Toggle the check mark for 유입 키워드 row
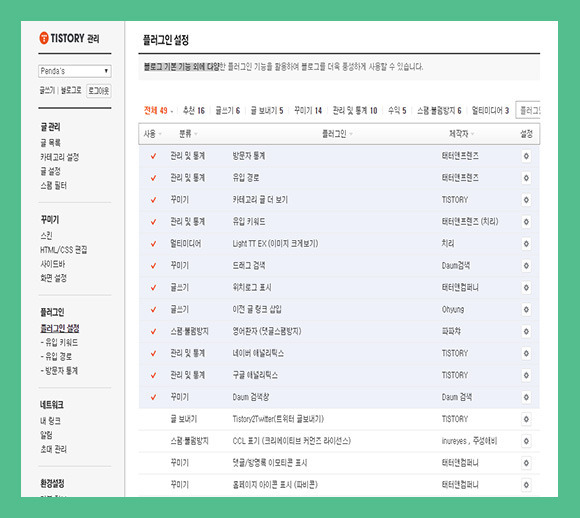 click(153, 222)
